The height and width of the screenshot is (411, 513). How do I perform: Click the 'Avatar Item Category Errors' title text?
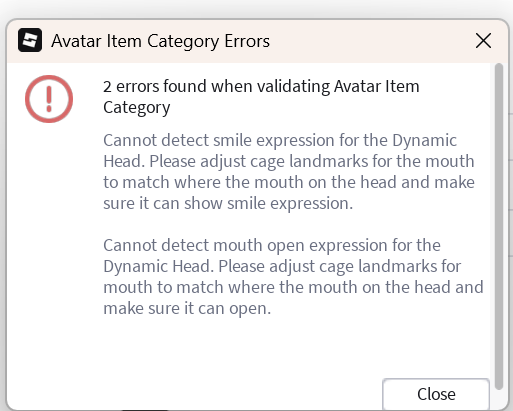tap(160, 41)
